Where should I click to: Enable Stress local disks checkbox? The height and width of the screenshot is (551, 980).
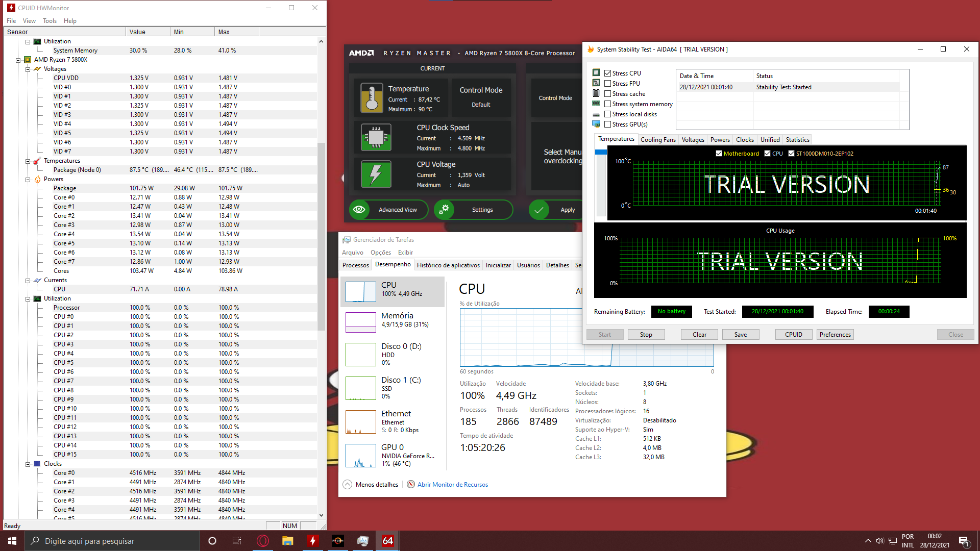607,114
